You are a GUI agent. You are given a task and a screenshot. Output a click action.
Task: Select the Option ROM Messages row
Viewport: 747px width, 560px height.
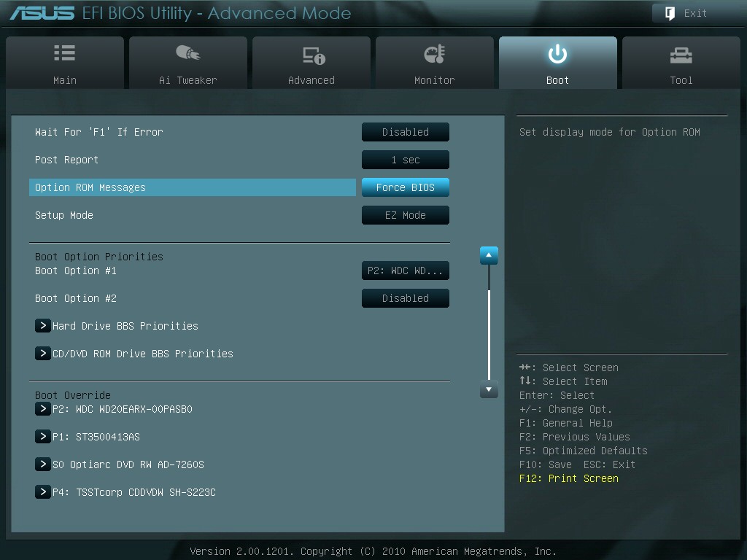tap(193, 187)
